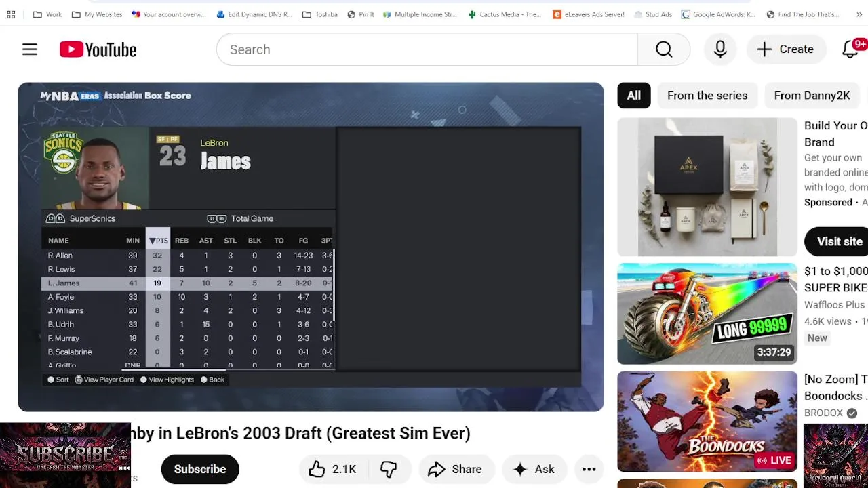
Task: Open the Boondocks live stream thumbnail
Action: pos(707,422)
